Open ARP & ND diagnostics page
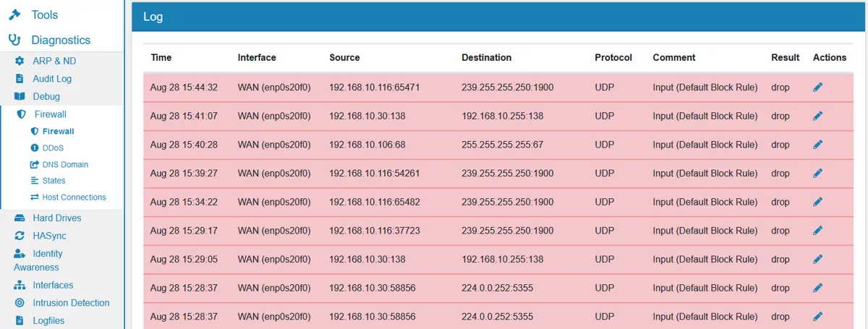Screen dimensions: 868x329 click(54, 61)
